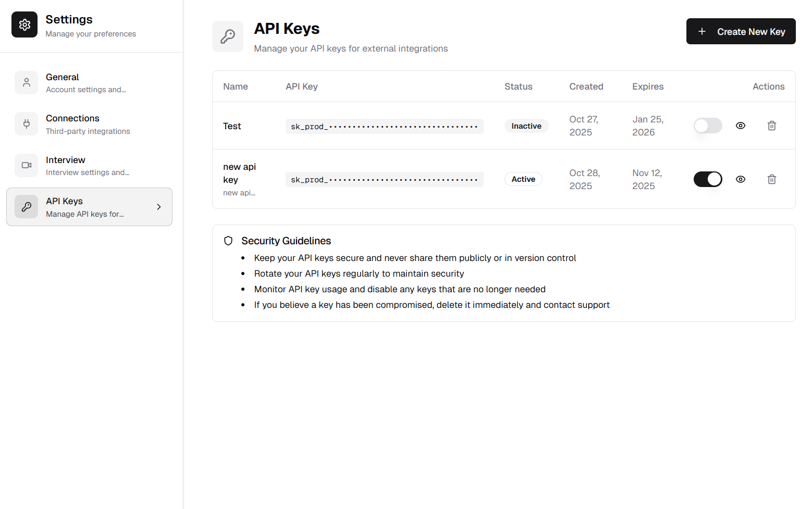This screenshot has height=509, width=812.
Task: Click the plus icon inside Create New Key button
Action: 701,31
